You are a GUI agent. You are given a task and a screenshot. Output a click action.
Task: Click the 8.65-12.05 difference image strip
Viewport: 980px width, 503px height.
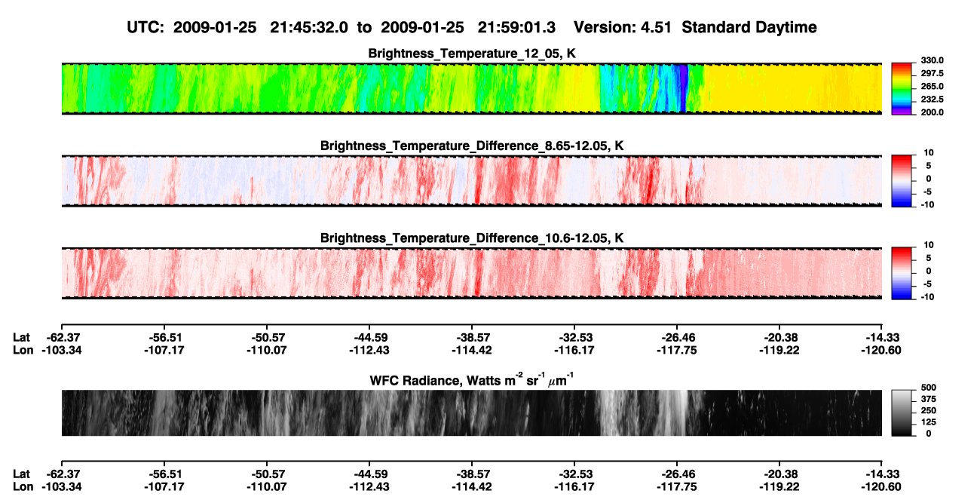(x=471, y=181)
